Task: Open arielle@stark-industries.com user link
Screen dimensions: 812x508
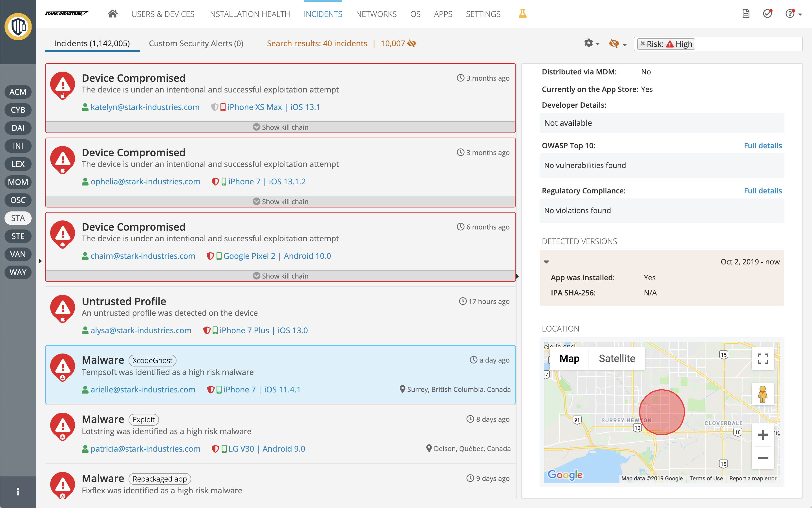Action: tap(143, 389)
